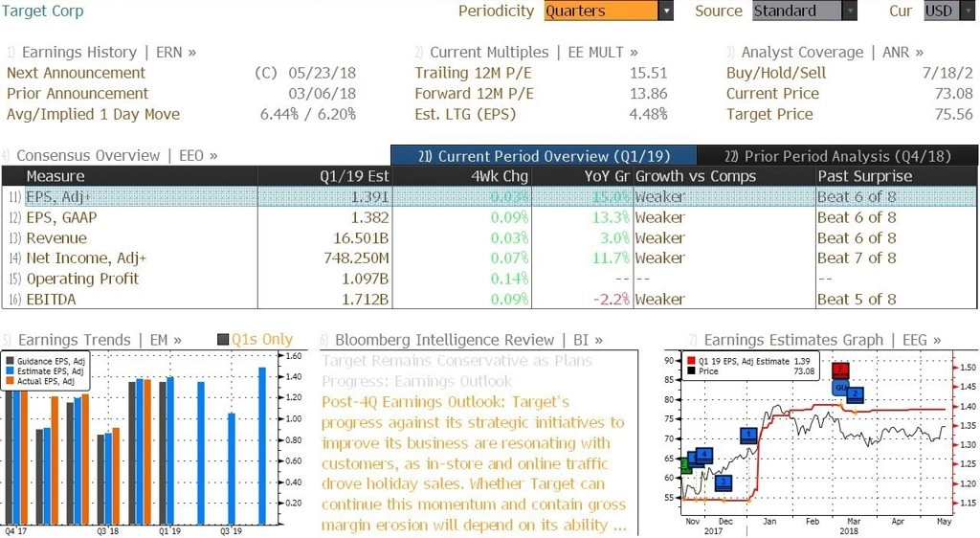
Task: Click the Guidance EPS gray legend swatch
Action: (x=10, y=361)
